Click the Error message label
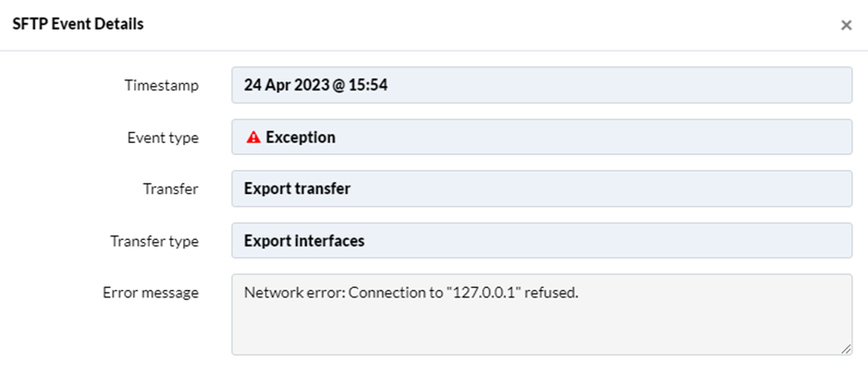Image resolution: width=868 pixels, height=374 pixels. (151, 293)
